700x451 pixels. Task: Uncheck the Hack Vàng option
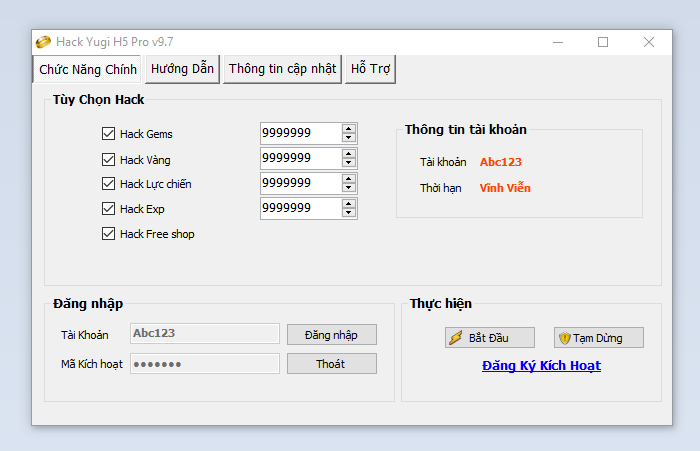(x=109, y=159)
